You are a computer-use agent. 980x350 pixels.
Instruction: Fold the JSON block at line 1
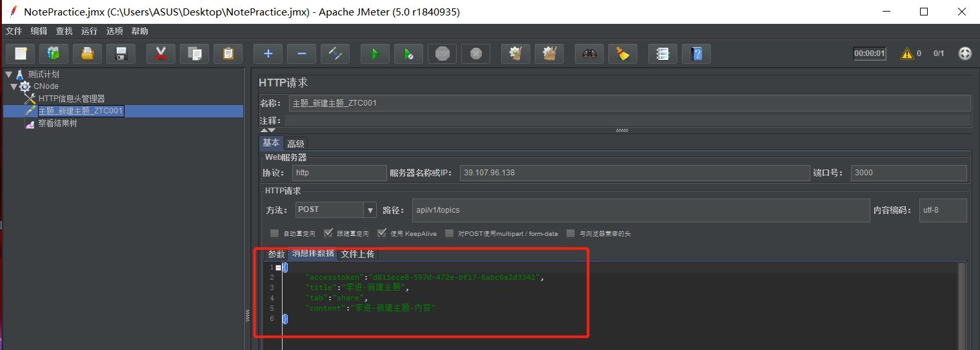(x=278, y=267)
